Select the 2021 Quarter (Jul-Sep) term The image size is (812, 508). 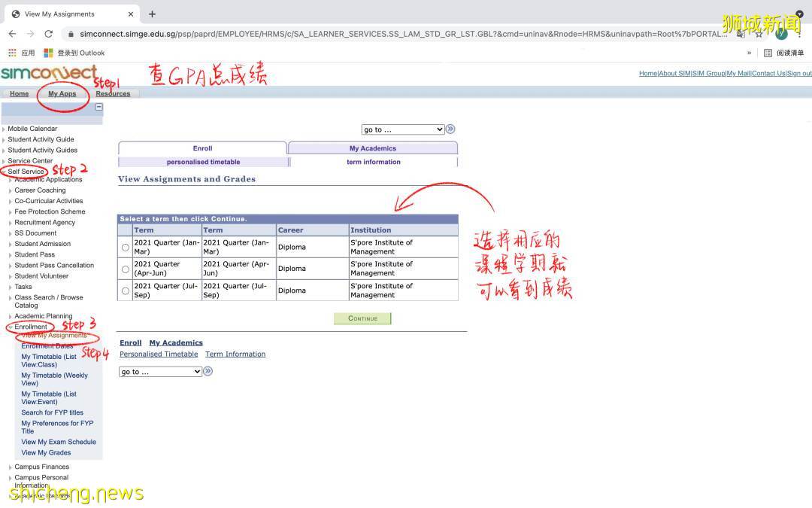click(124, 290)
